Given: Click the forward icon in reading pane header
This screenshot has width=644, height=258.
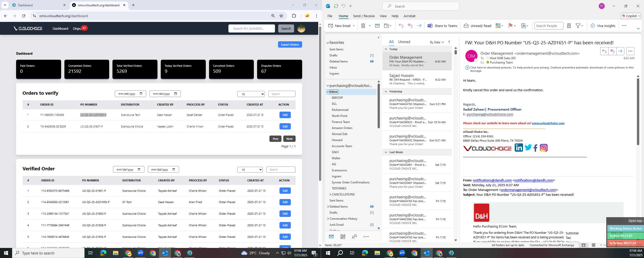Looking at the screenshot, I should tap(620, 51).
